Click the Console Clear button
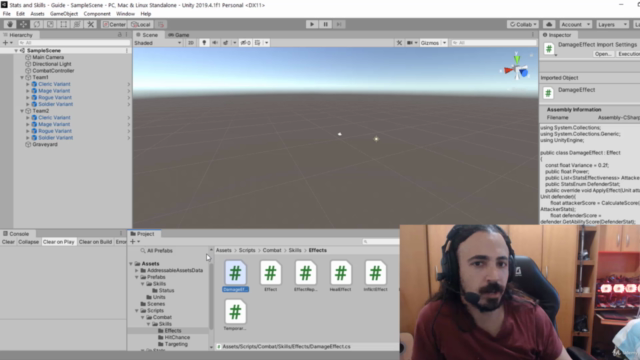Screen dimensions: 640x360 tap(8, 242)
